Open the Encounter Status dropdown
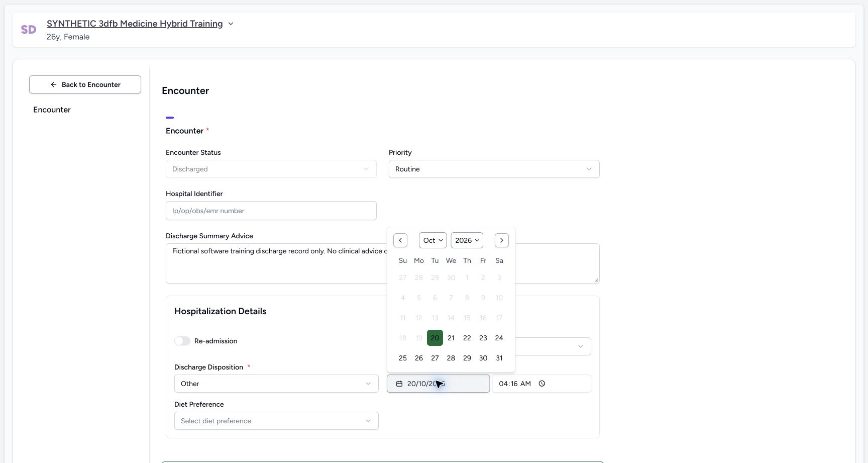868x463 pixels. 271,169
